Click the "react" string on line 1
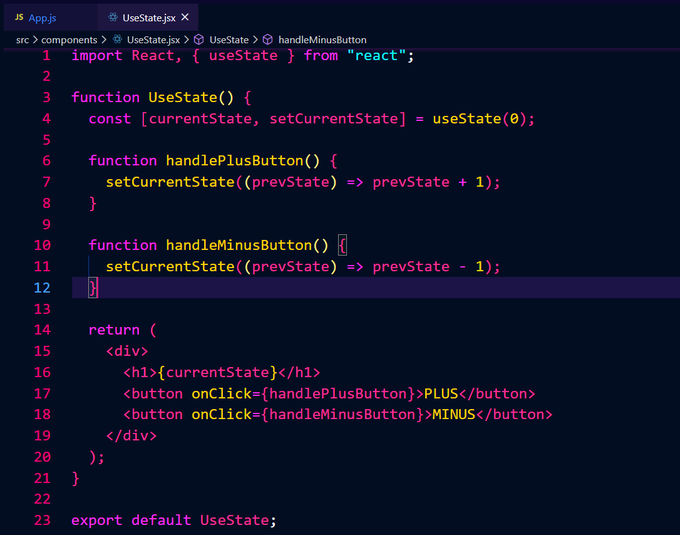 376,55
